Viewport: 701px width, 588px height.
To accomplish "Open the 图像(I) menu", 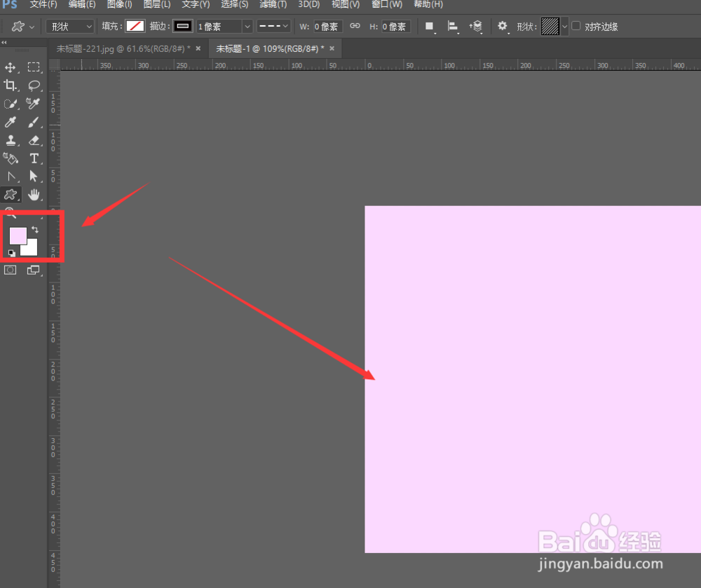I will click(x=119, y=4).
